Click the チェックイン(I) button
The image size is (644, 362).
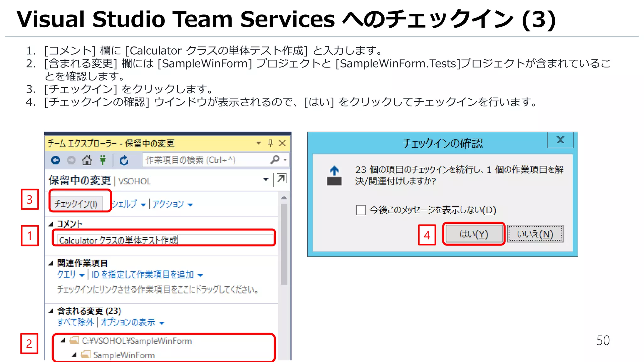tap(76, 204)
